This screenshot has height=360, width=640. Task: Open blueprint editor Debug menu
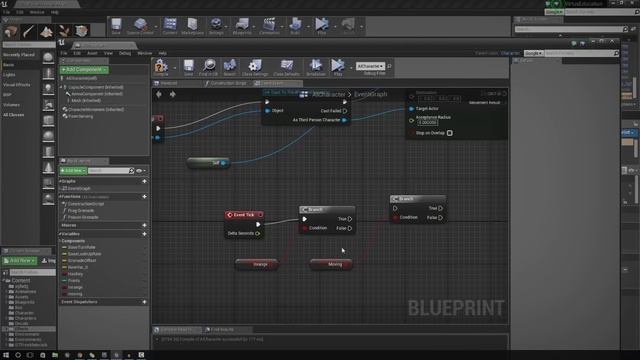tap(125, 53)
